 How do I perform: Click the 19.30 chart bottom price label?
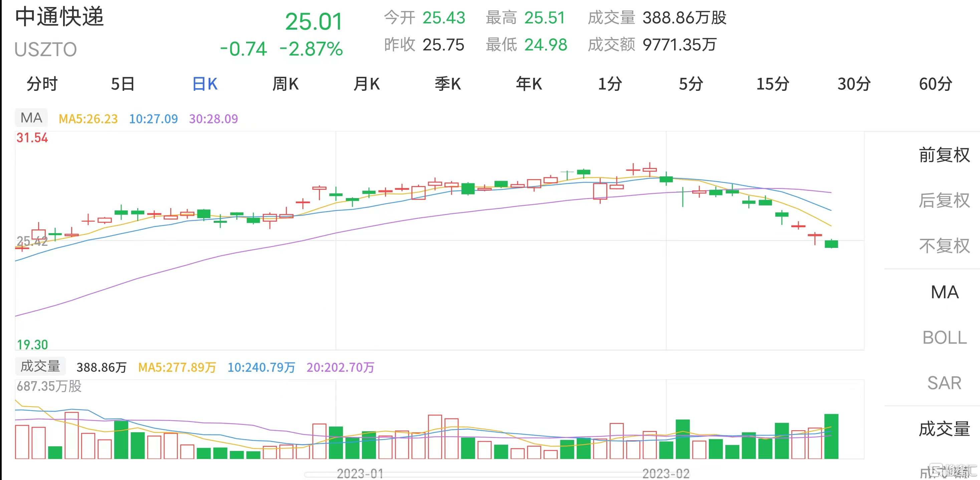[x=32, y=344]
